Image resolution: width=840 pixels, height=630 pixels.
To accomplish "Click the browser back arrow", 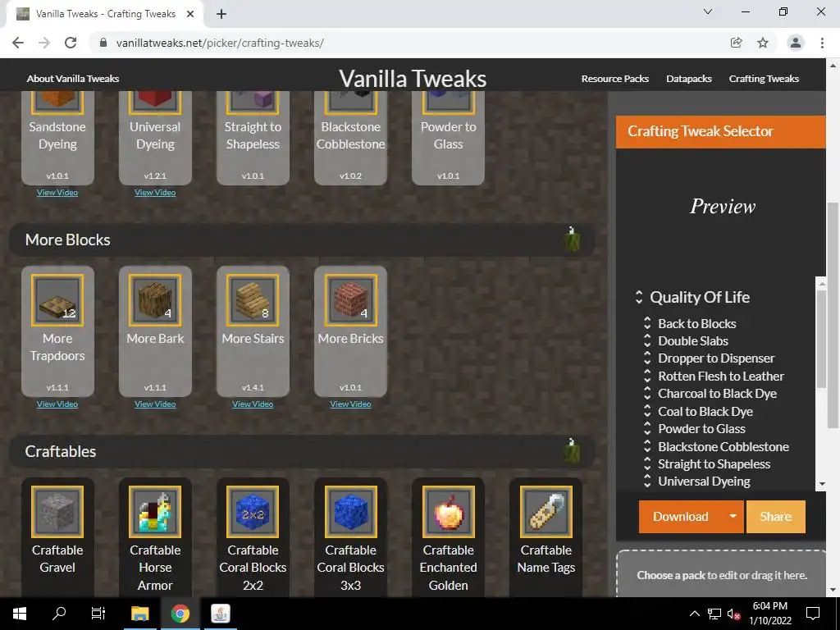I will 18,43.
